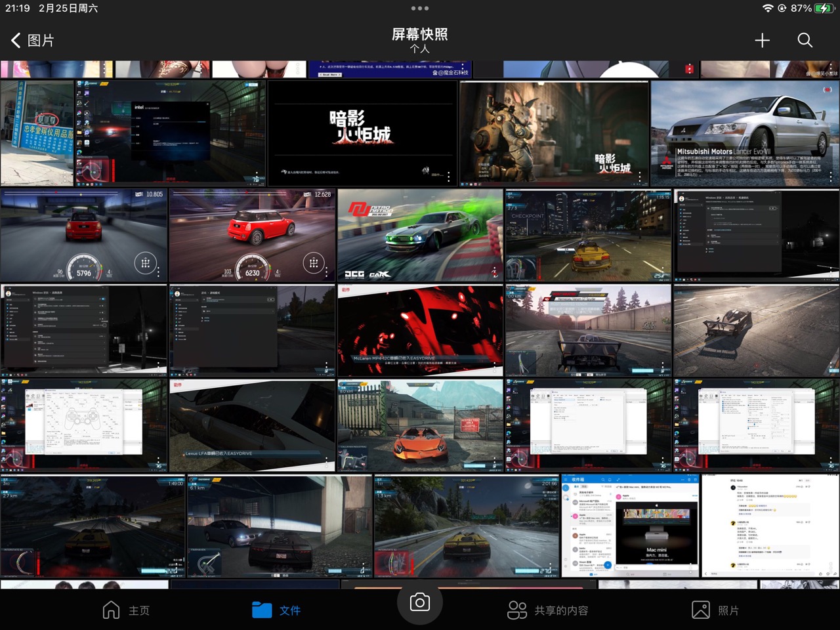Select the 文件 tab
Viewport: 840px width, 630px height.
pyautogui.click(x=276, y=610)
